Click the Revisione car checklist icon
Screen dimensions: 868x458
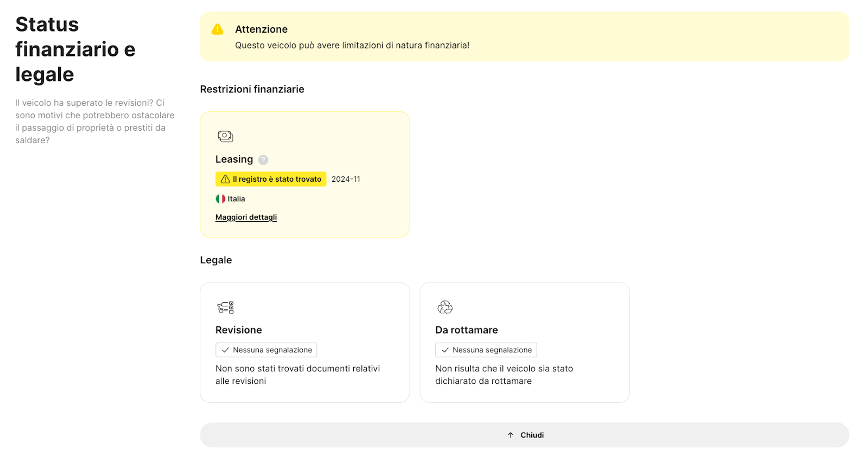[x=225, y=307]
